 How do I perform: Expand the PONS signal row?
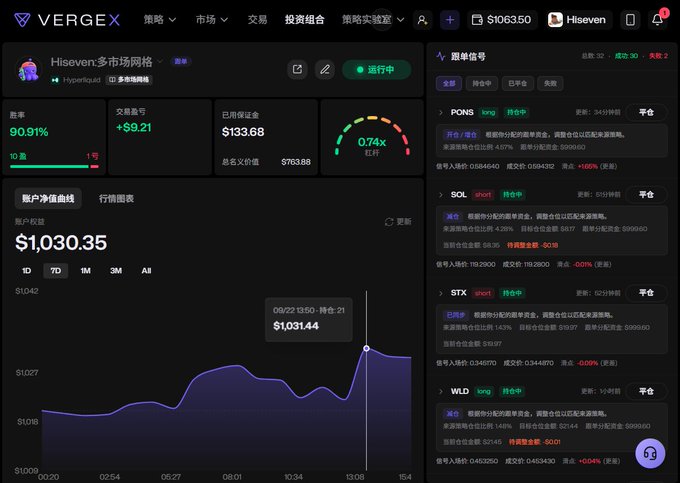point(441,112)
